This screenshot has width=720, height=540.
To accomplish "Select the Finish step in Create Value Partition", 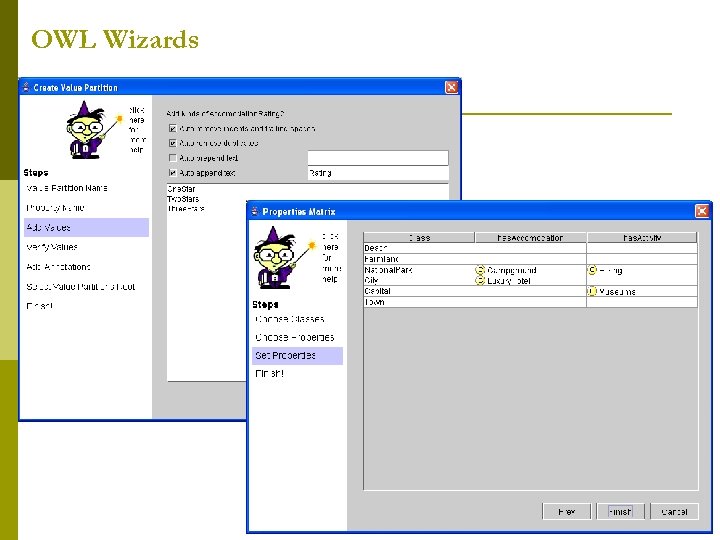I will (x=39, y=306).
